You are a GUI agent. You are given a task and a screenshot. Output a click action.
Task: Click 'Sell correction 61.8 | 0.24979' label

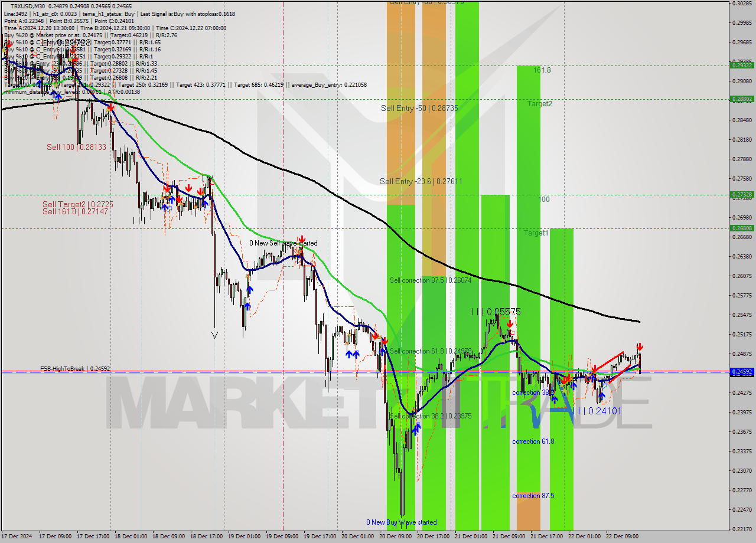[x=431, y=351]
